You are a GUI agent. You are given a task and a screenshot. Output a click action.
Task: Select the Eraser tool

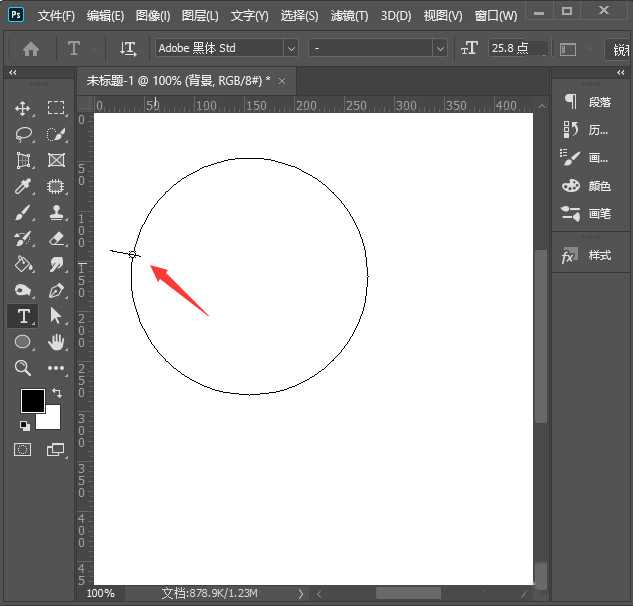tap(56, 238)
